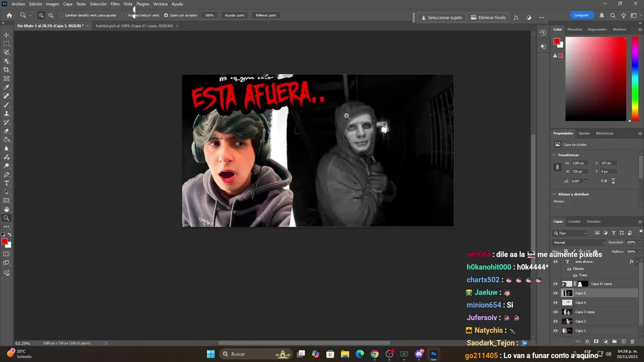Open the Ventana menu
Viewport: 644px width, 362px height.
160,4
